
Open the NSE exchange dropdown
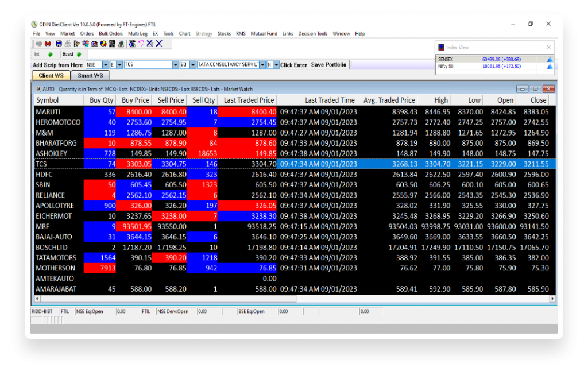coord(106,65)
